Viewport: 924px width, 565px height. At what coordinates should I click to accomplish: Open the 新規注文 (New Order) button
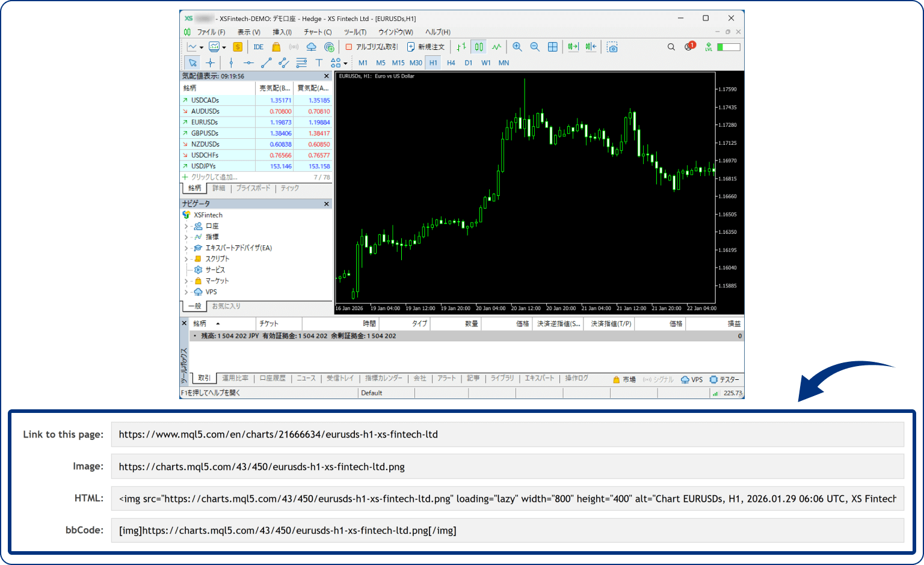[425, 46]
